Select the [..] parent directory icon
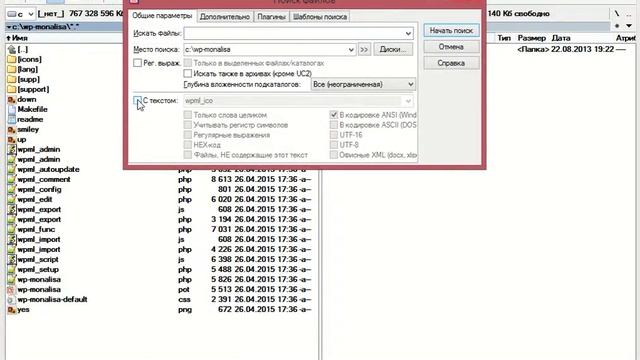 (12, 49)
